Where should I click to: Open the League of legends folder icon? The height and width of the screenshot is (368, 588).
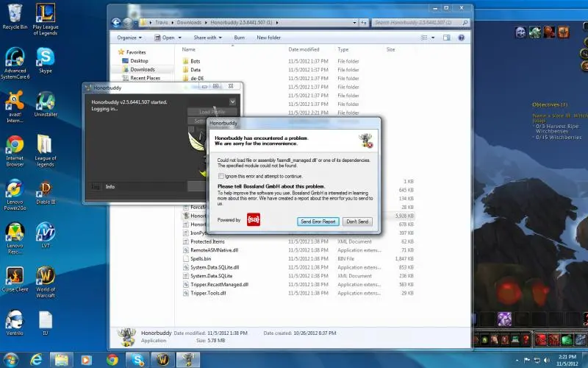46,151
